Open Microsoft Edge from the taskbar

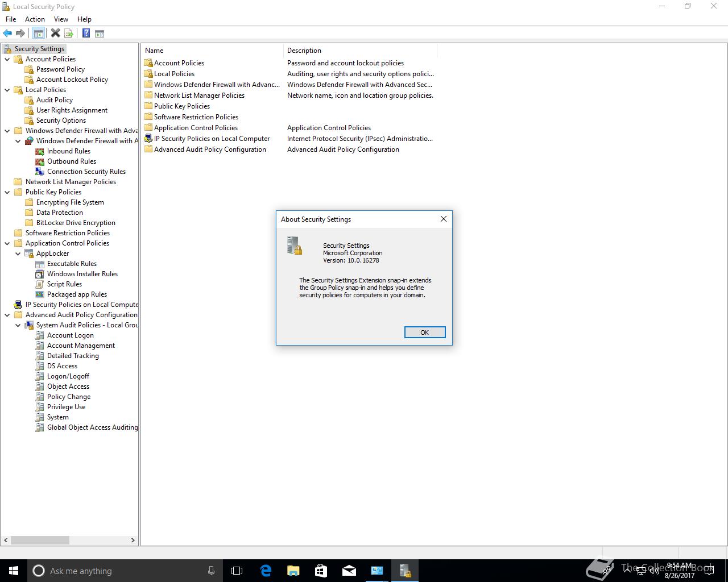266,571
